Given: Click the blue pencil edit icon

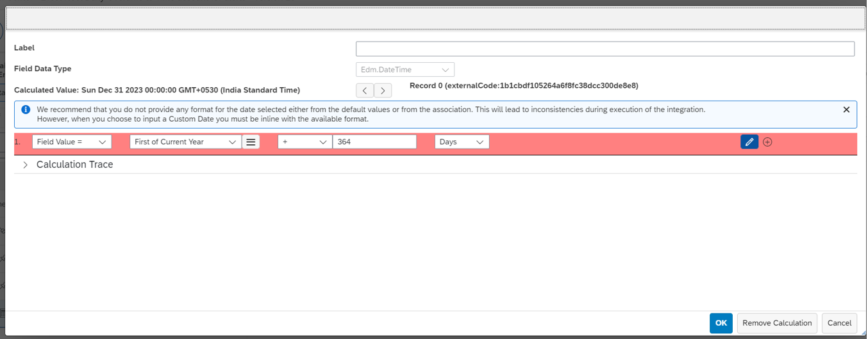Looking at the screenshot, I should (x=749, y=142).
